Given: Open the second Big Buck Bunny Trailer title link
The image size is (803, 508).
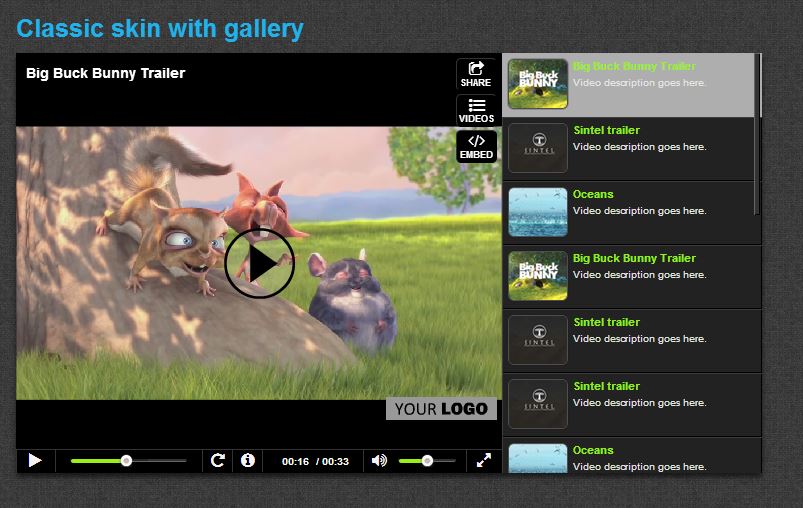Looking at the screenshot, I should coord(634,258).
